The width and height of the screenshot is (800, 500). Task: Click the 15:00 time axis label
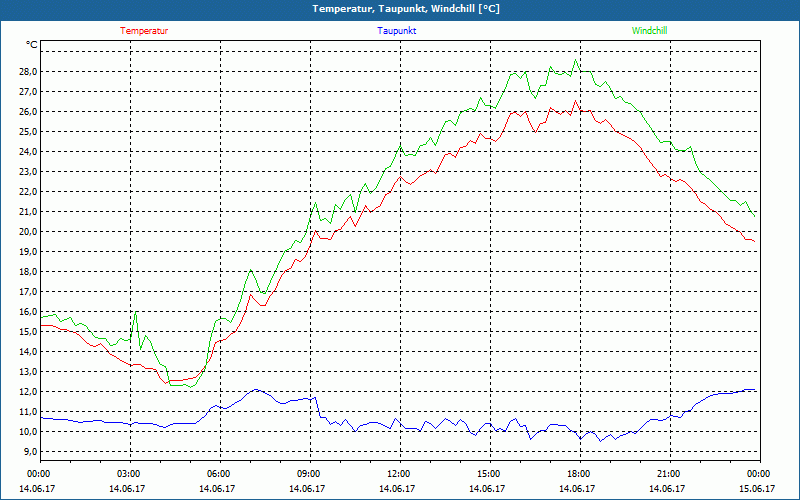click(x=490, y=474)
